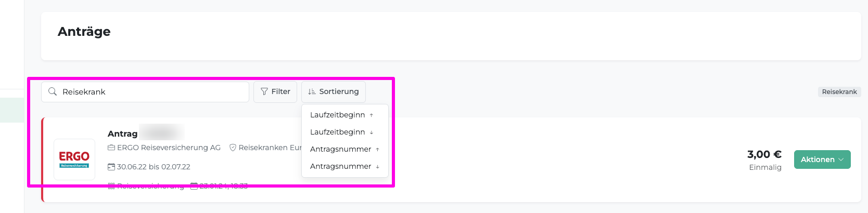Click the funnel icon on Filter button
Image resolution: width=868 pixels, height=213 pixels.
tap(264, 91)
